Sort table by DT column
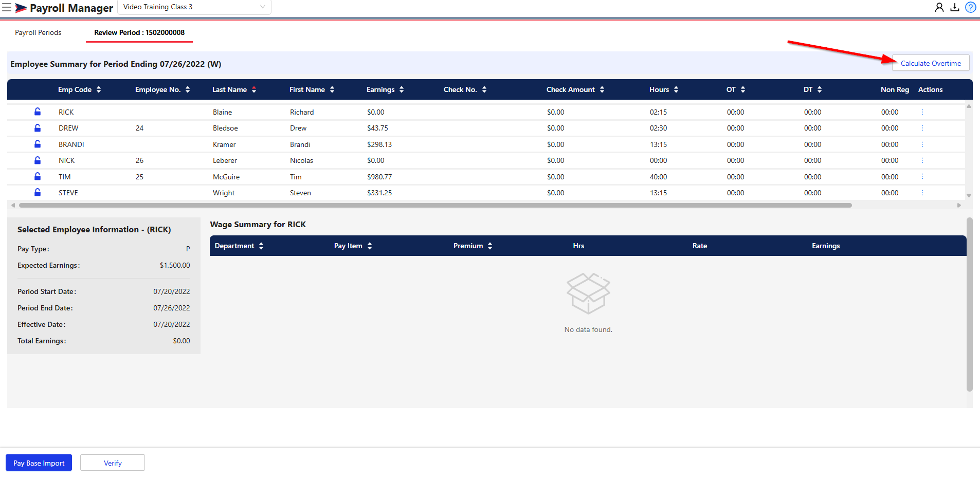980x480 pixels. [x=820, y=89]
